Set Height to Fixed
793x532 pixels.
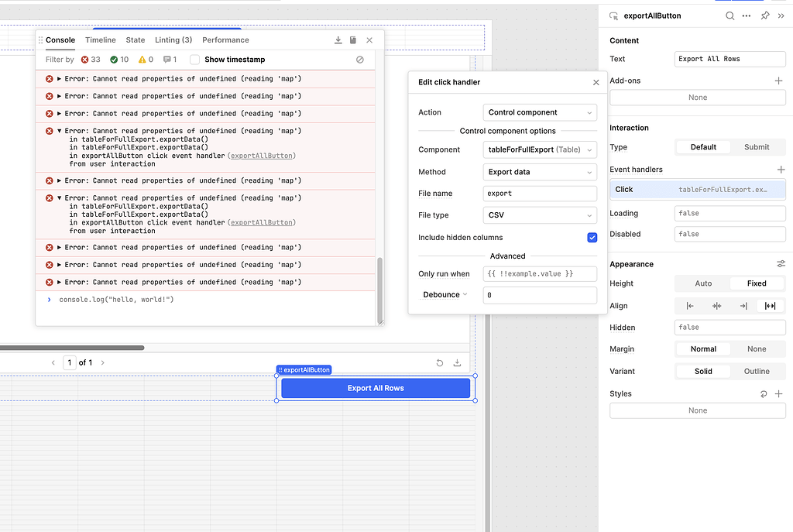(x=757, y=283)
